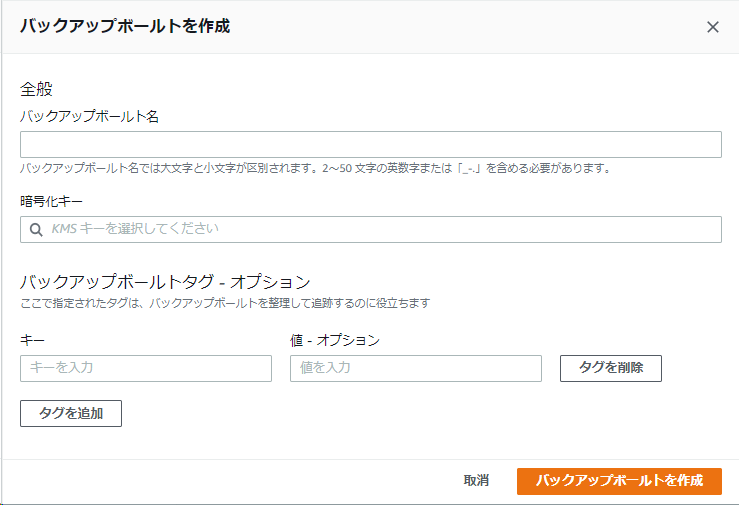Click the 値 - オプション column label
Image resolution: width=739 pixels, height=505 pixels.
[335, 340]
